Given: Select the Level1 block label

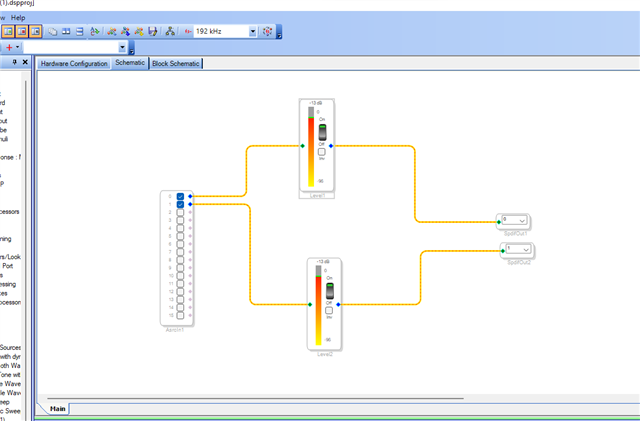Looking at the screenshot, I should click(317, 196).
